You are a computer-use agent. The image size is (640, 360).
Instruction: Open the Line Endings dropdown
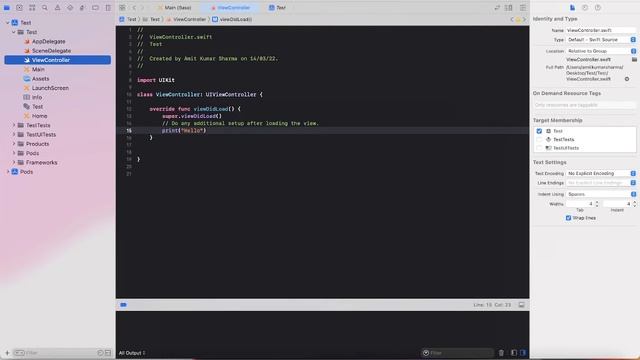pyautogui.click(x=601, y=183)
